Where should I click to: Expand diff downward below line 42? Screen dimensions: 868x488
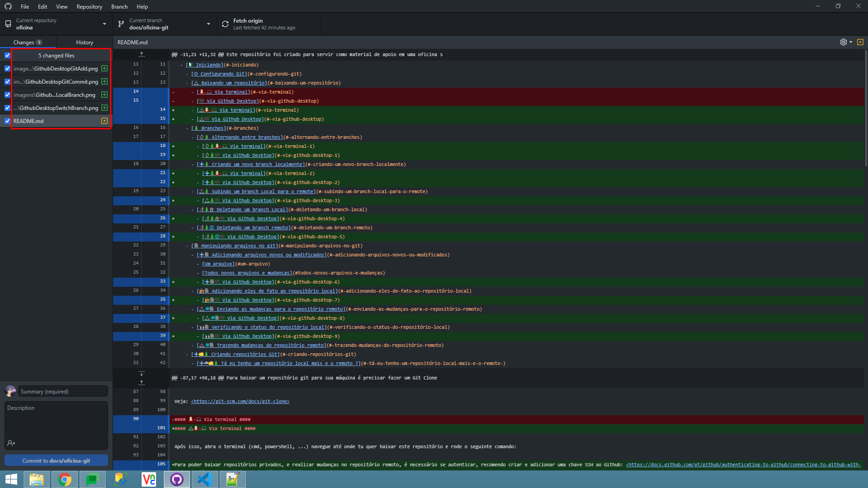coord(142,374)
